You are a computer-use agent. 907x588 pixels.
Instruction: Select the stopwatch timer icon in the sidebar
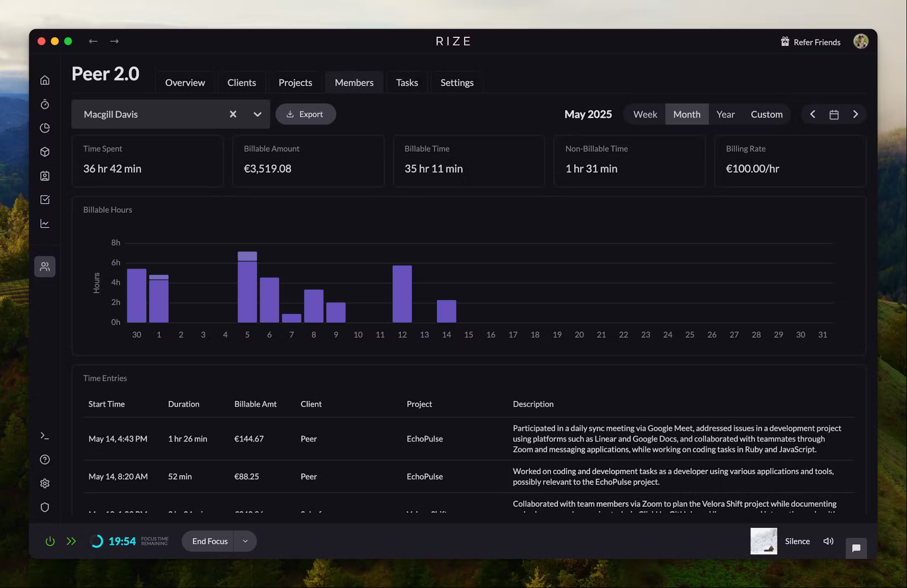point(45,104)
